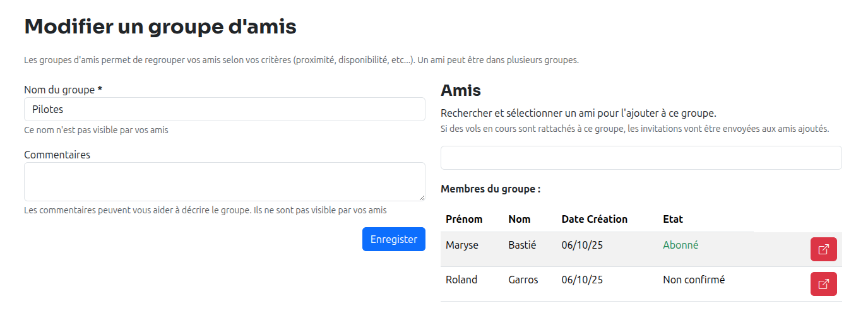Select the Bastié last name cell
The width and height of the screenshot is (868, 313).
[x=521, y=245]
